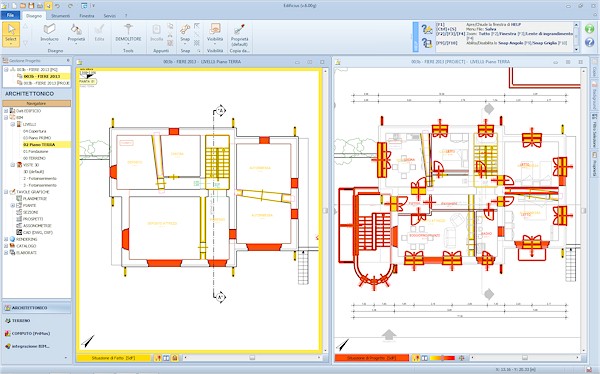Switch to the Strumenti ribbon tab

point(60,16)
